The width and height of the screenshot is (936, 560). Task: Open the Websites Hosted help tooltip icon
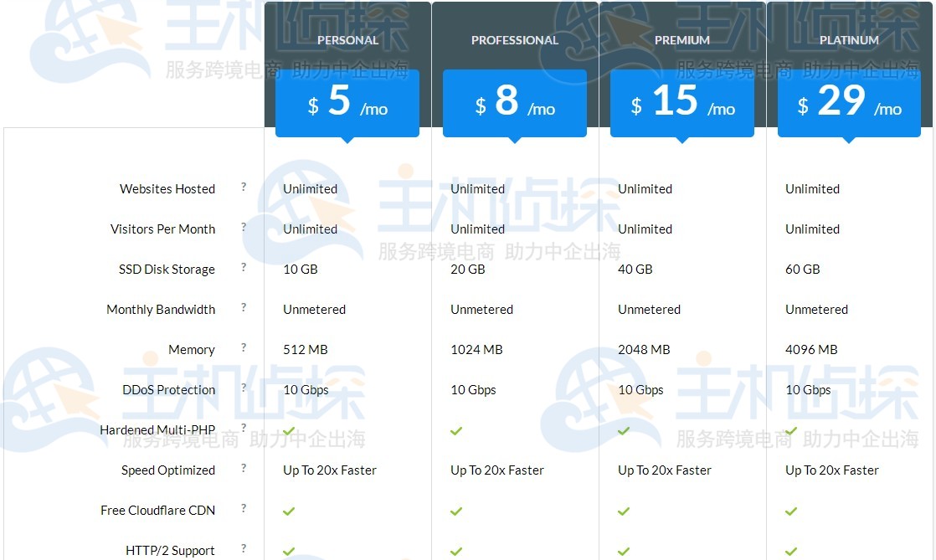243,188
